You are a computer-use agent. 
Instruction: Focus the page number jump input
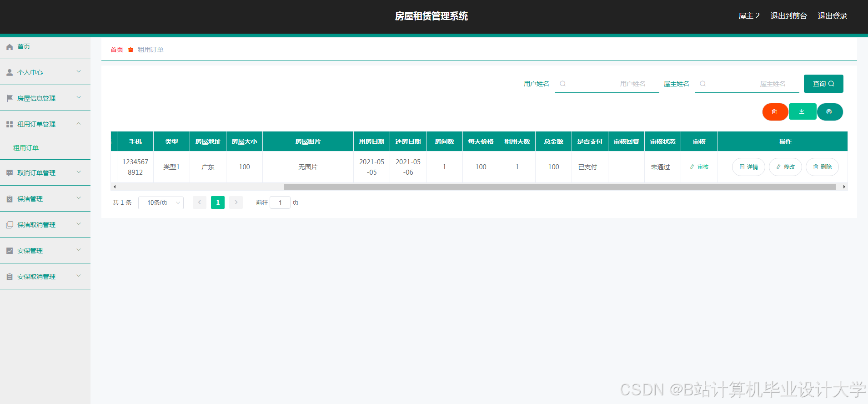(x=280, y=202)
